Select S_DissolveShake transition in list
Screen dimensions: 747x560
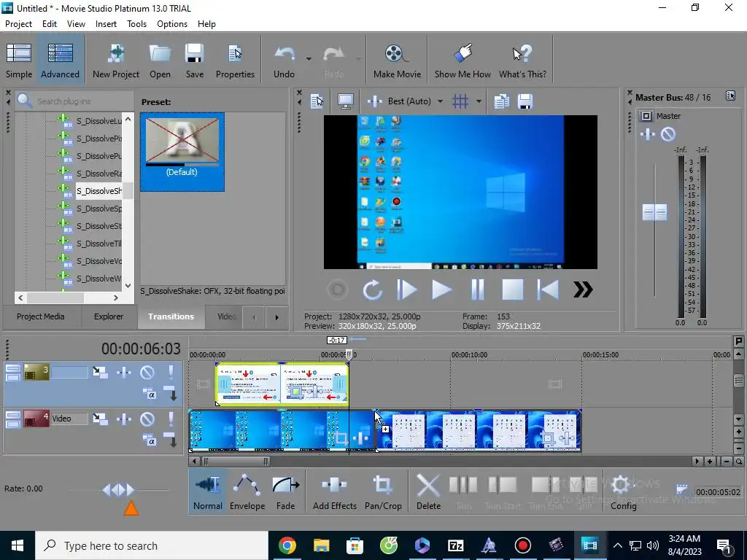(99, 191)
